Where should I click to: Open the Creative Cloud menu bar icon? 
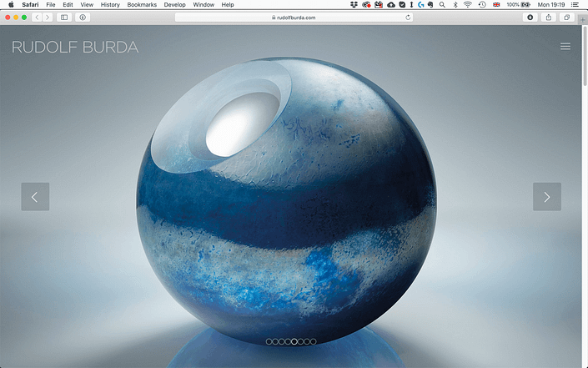coord(366,4)
